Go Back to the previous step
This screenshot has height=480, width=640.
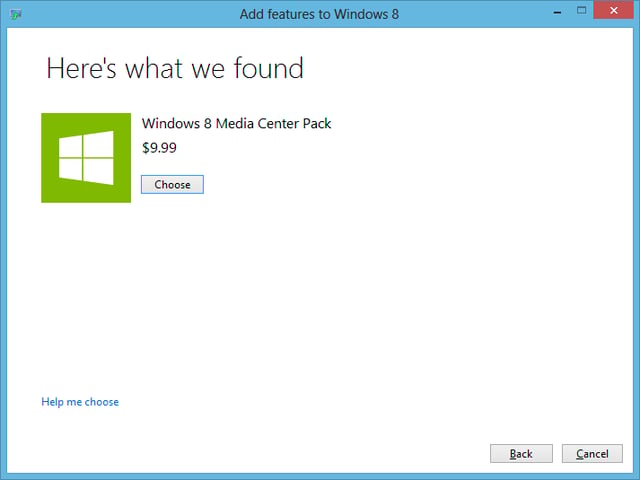click(x=521, y=453)
